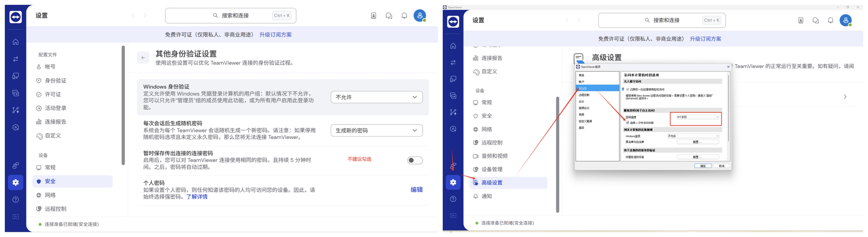Click sidebar scrollbar in 其他身份验证设置 window
This screenshot has height=237, width=868.
pyautogui.click(x=123, y=105)
